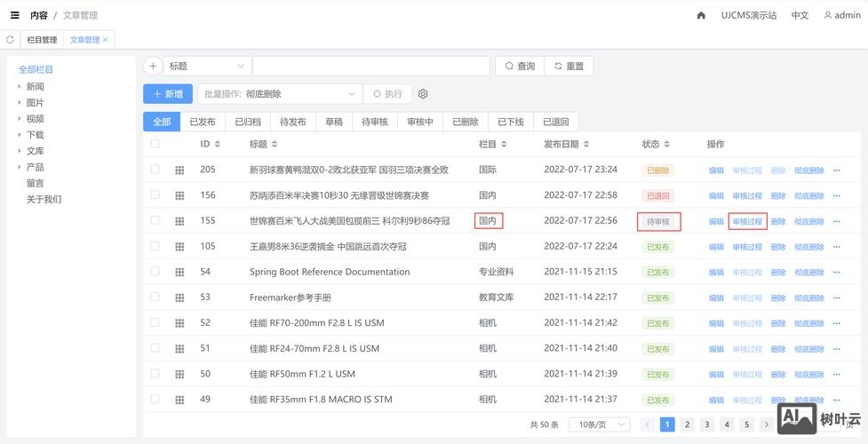Open more actions menu for row 54
Image resolution: width=868 pixels, height=444 pixels.
[x=836, y=273]
